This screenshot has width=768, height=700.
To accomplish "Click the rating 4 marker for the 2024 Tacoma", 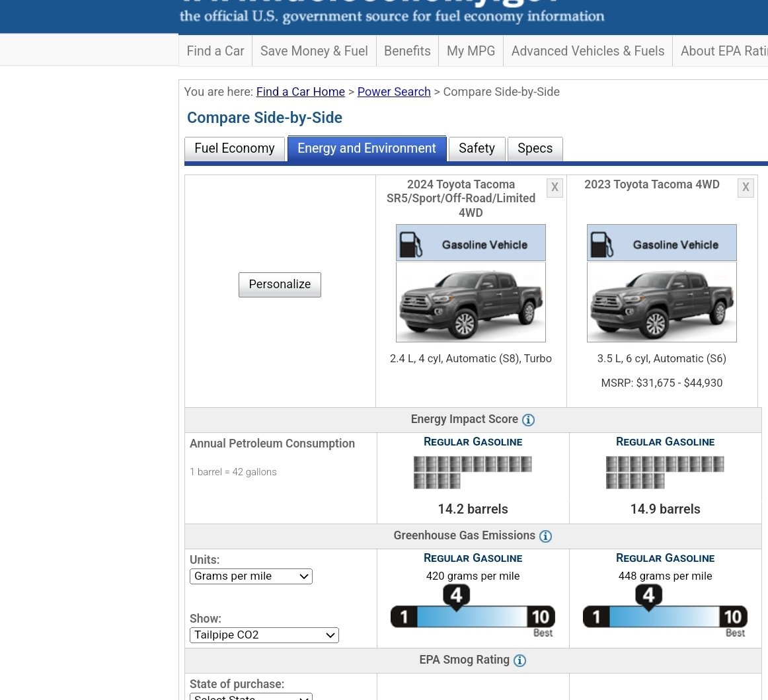I will 457,597.
